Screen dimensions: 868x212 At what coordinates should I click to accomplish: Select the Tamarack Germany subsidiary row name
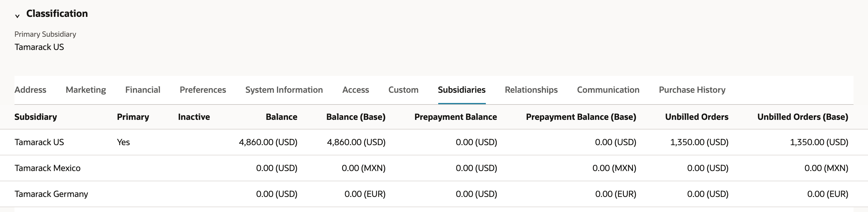51,194
